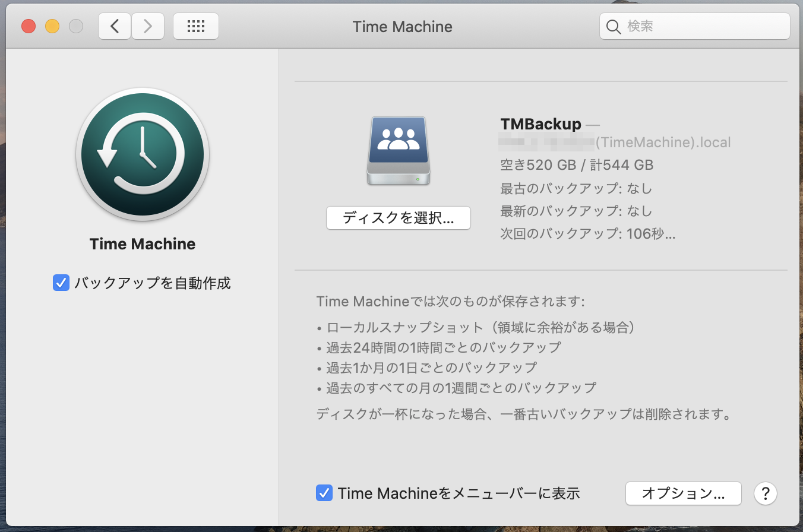Go forward with the right chevron button
The width and height of the screenshot is (803, 532).
[148, 26]
